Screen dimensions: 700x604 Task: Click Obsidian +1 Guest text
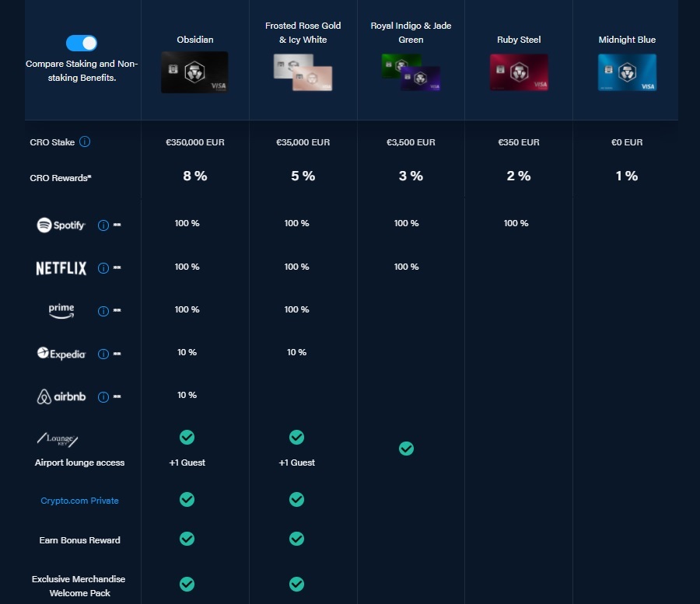[187, 463]
